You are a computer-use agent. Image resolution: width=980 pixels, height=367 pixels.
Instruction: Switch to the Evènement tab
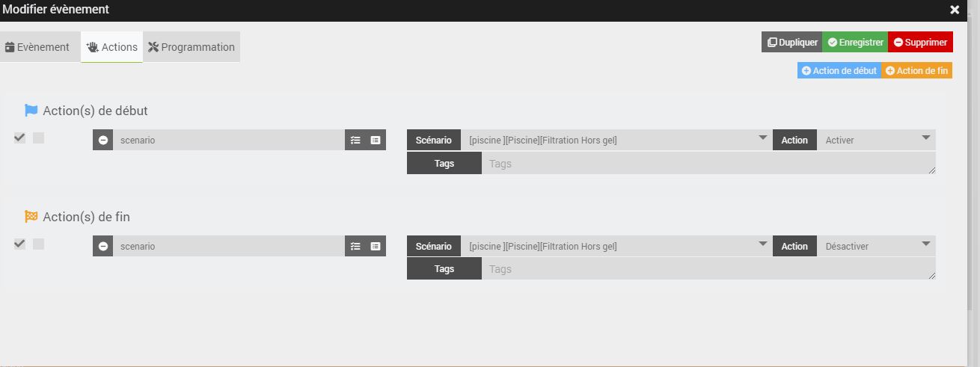pos(37,47)
